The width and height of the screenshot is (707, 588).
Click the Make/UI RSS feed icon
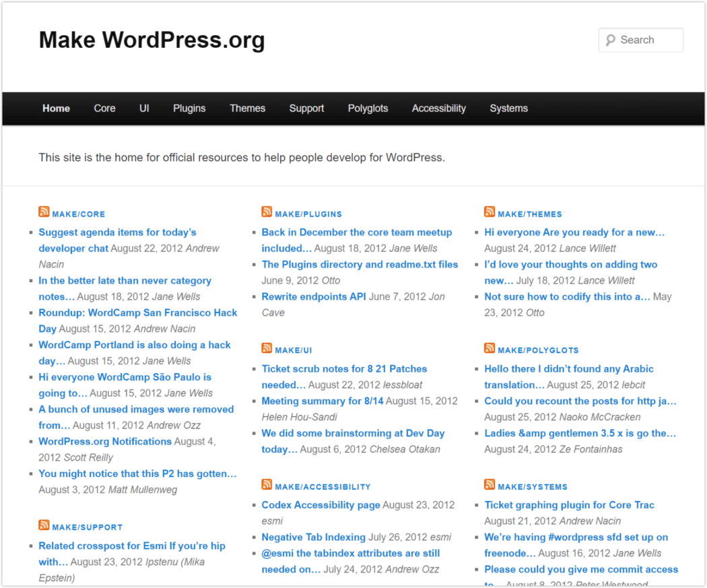[x=267, y=348]
